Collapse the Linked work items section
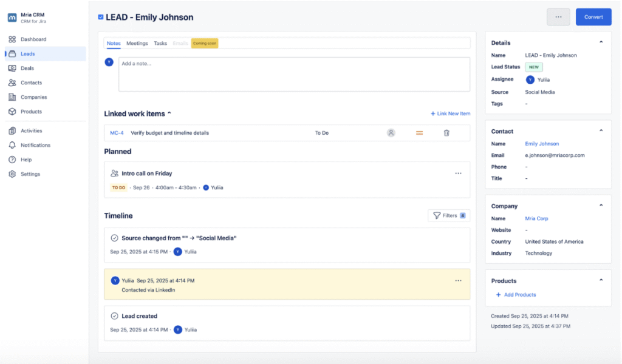The height and width of the screenshot is (364, 622). [x=169, y=113]
